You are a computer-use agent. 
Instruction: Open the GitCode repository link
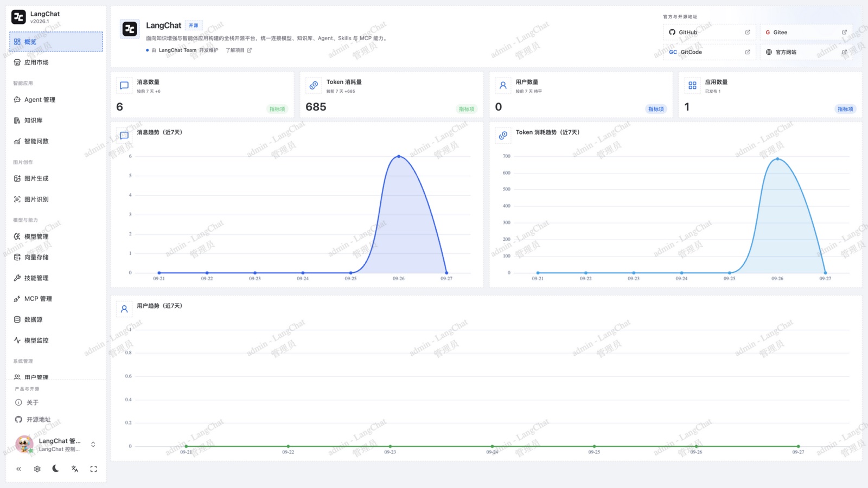point(709,52)
